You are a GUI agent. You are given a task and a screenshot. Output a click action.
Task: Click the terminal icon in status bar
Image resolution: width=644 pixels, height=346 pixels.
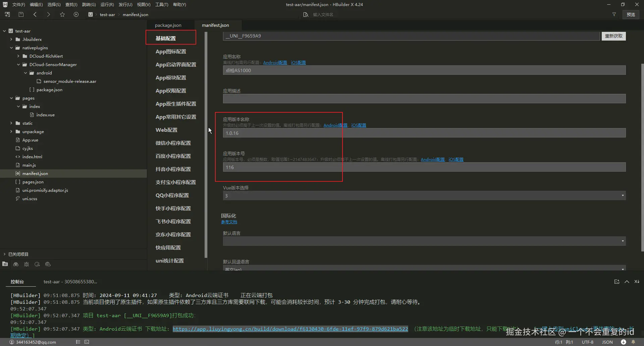point(87,342)
